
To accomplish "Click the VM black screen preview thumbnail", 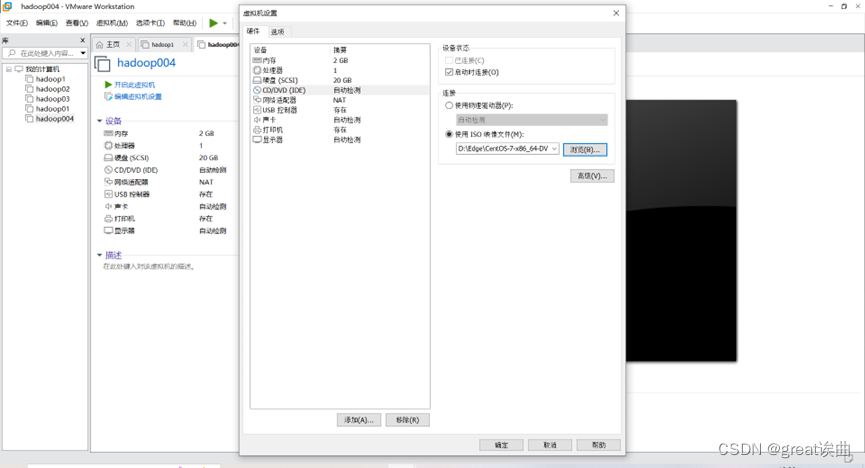I will point(681,231).
